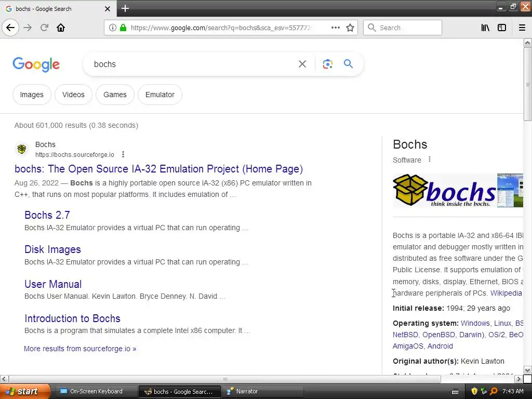This screenshot has height=399, width=532.
Task: Click the Darwin) link in Operating system row
Action: [472, 335]
